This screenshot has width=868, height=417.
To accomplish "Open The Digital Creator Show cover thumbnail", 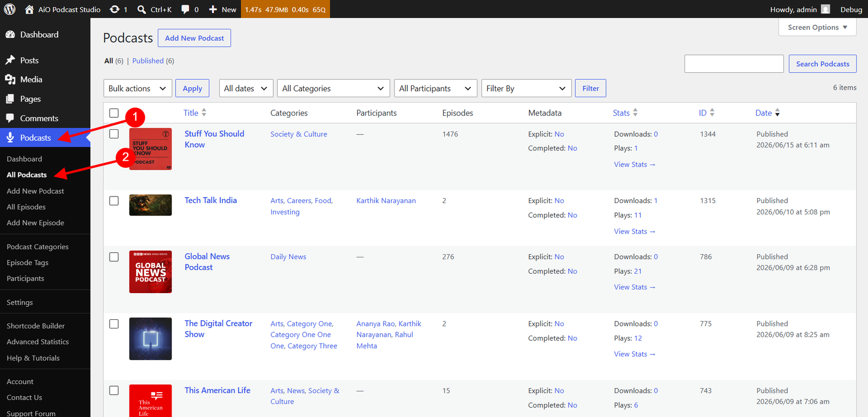I will click(x=150, y=339).
